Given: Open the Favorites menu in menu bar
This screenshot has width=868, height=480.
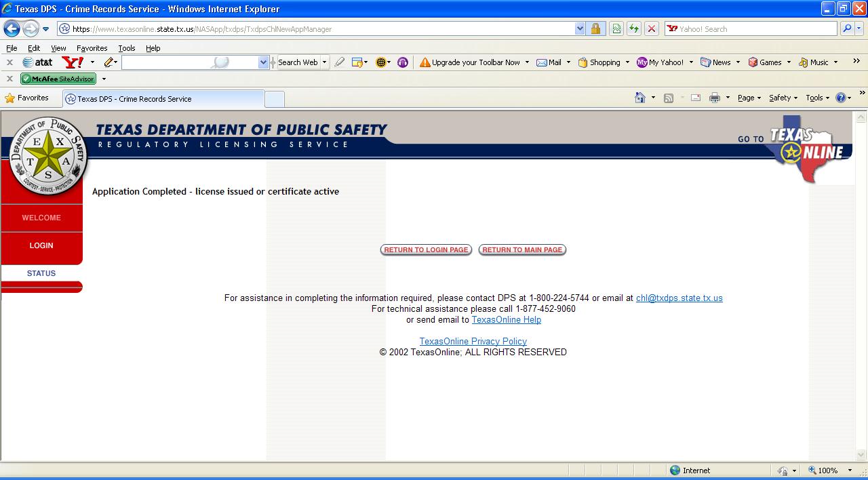Looking at the screenshot, I should 92,48.
